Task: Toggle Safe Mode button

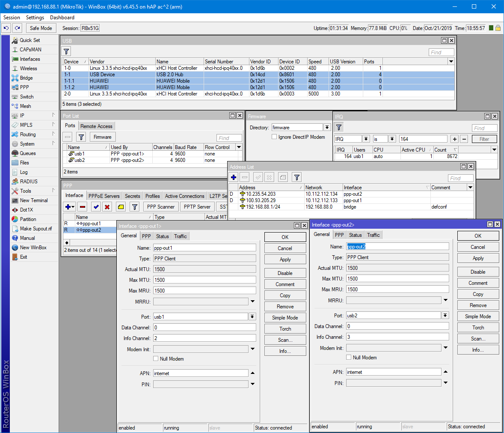Action: (41, 28)
